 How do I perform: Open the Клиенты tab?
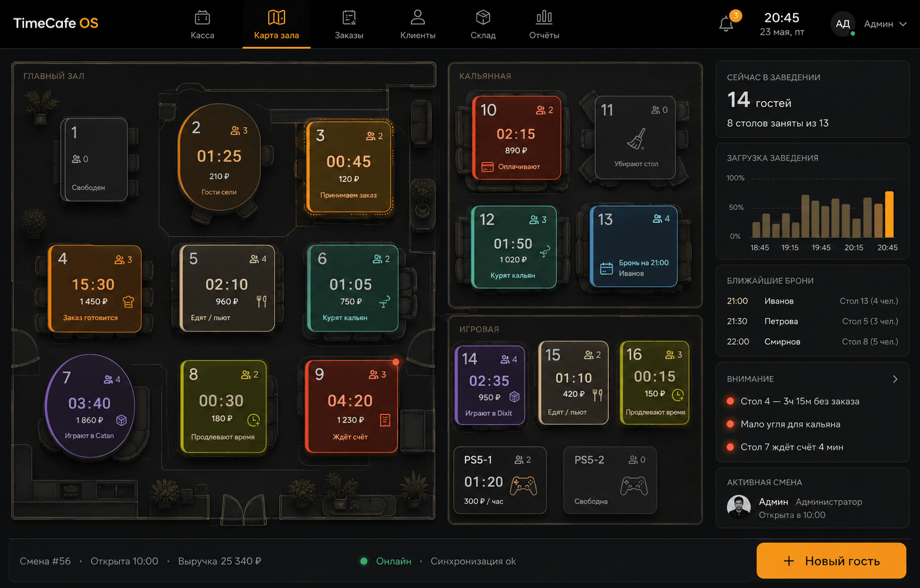point(418,25)
